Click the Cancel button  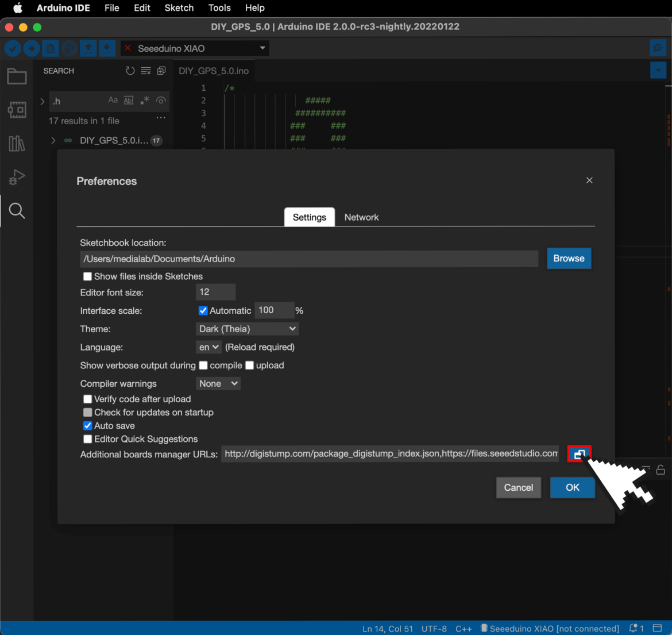[x=518, y=487]
